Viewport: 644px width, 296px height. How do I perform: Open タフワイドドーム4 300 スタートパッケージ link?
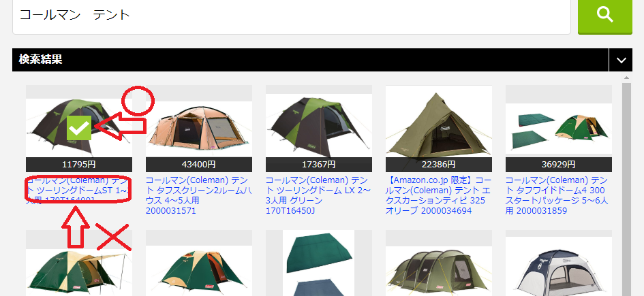click(x=558, y=195)
